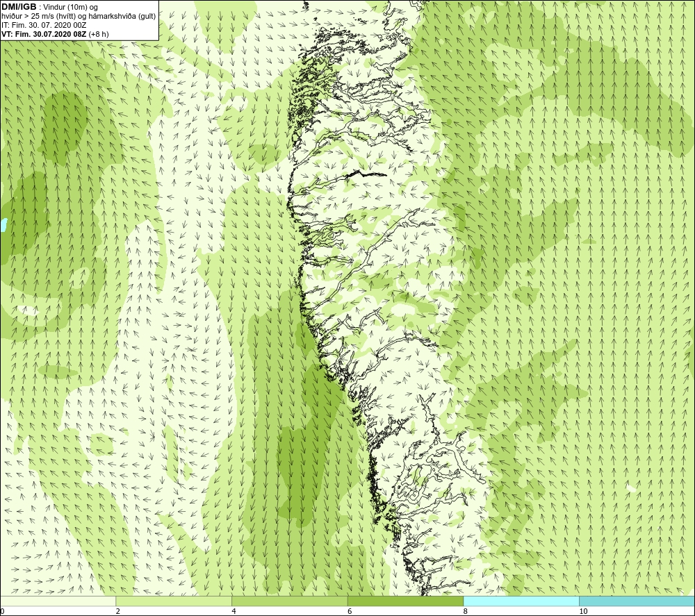Click the legend value '0'
Viewport: 695px width, 616px height.
coord(2,611)
